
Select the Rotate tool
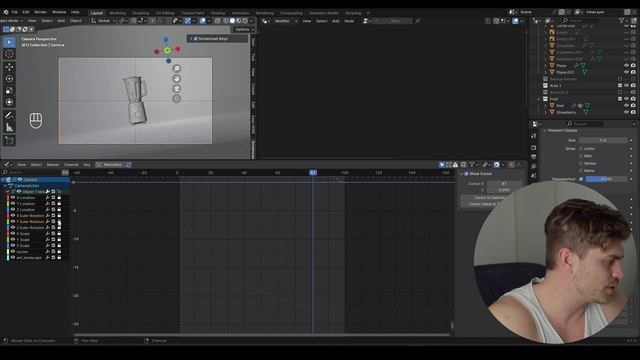(x=9, y=78)
